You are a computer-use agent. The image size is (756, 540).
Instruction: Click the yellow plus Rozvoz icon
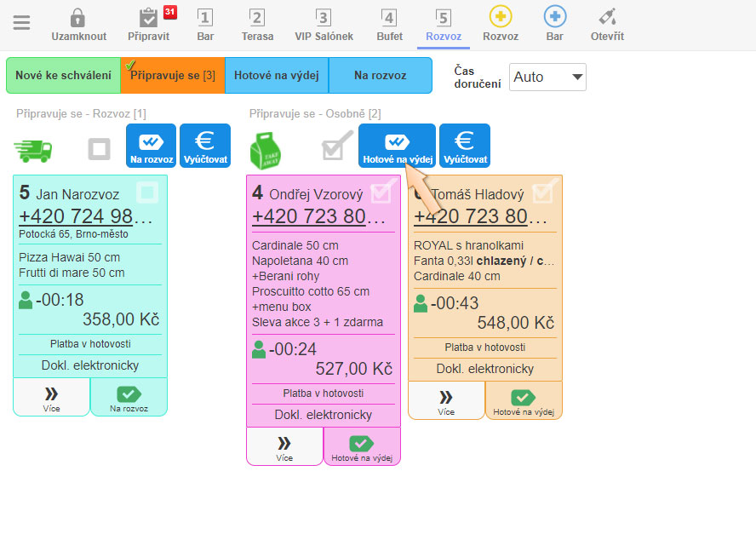pyautogui.click(x=501, y=18)
